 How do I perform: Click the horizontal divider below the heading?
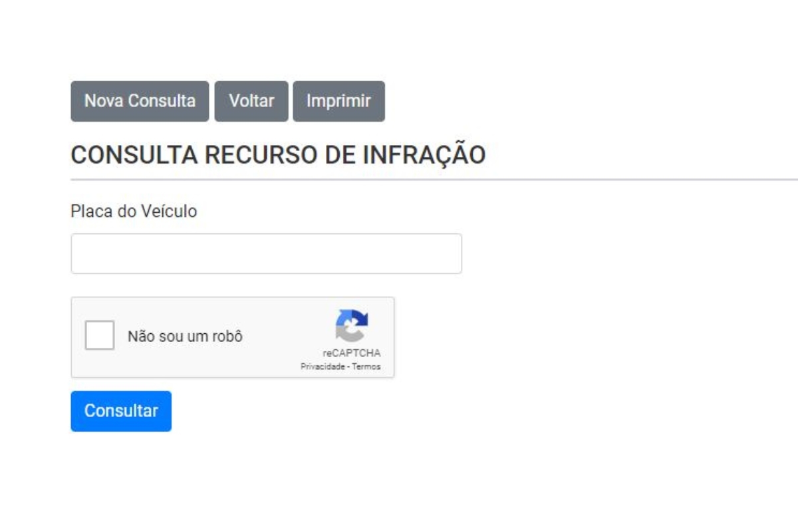[x=434, y=180]
